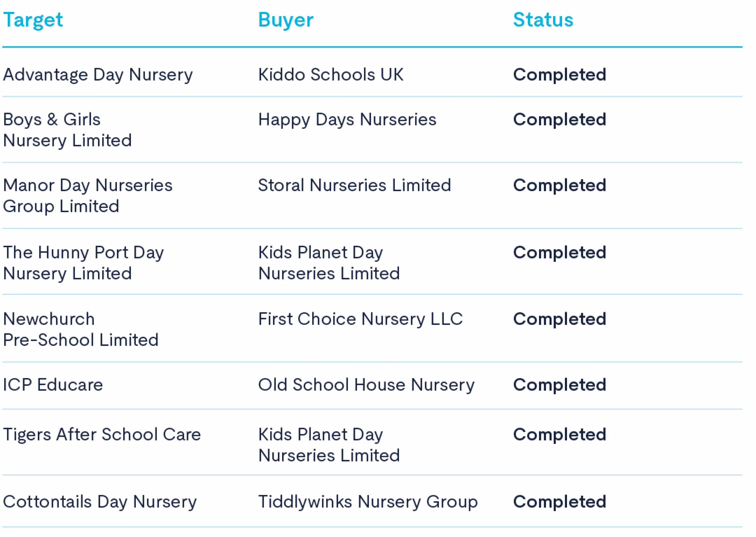Screen dimensions: 756x537
Task: Select Storal Nurseries Limited buyer
Action: tap(354, 185)
